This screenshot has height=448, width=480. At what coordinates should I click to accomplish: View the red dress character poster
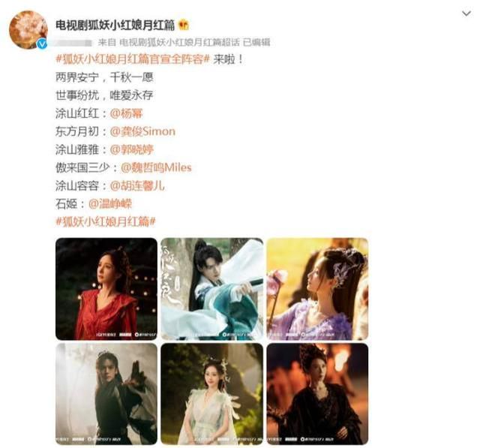point(106,289)
